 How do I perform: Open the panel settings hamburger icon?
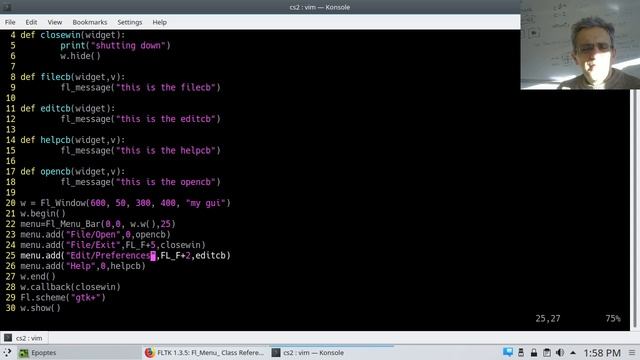(632, 353)
